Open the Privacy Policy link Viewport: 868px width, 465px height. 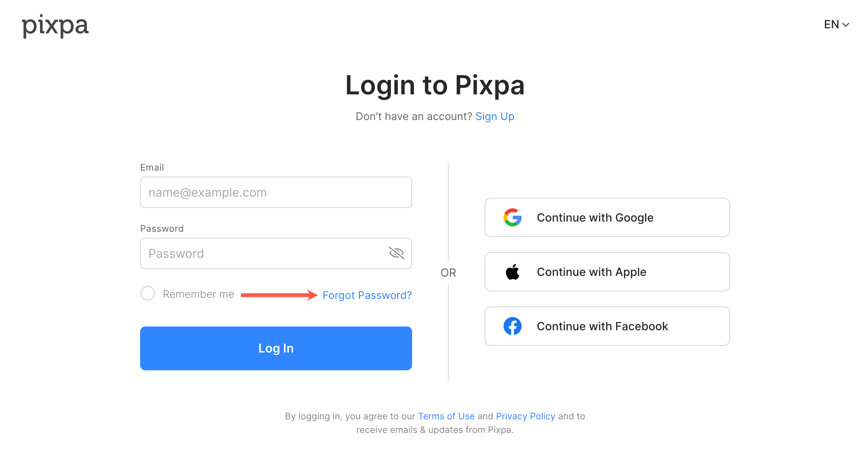pos(525,416)
